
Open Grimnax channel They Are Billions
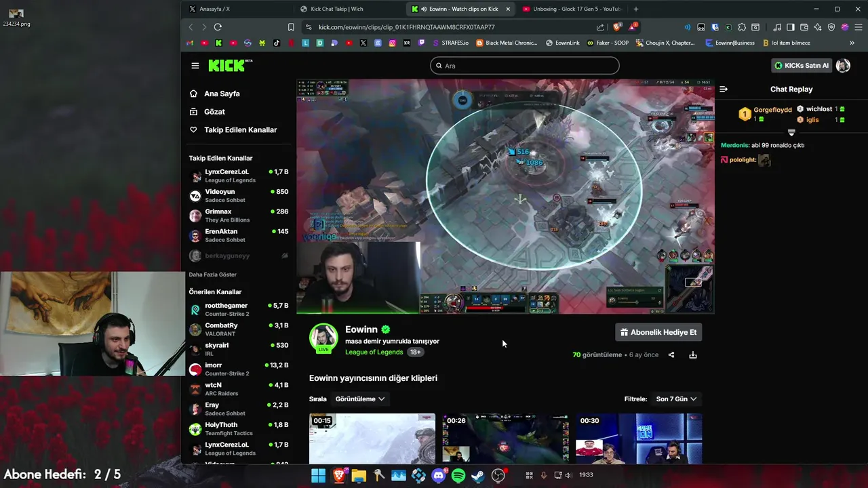(239, 216)
